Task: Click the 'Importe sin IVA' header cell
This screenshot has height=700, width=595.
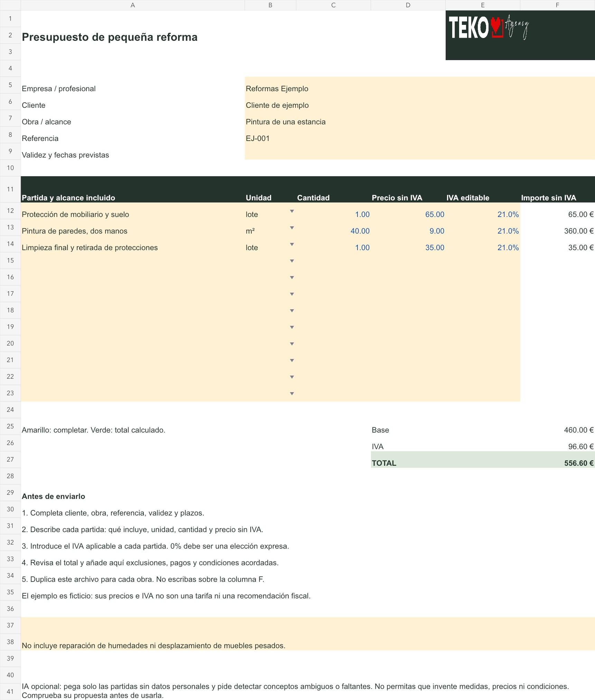Action: click(x=557, y=189)
